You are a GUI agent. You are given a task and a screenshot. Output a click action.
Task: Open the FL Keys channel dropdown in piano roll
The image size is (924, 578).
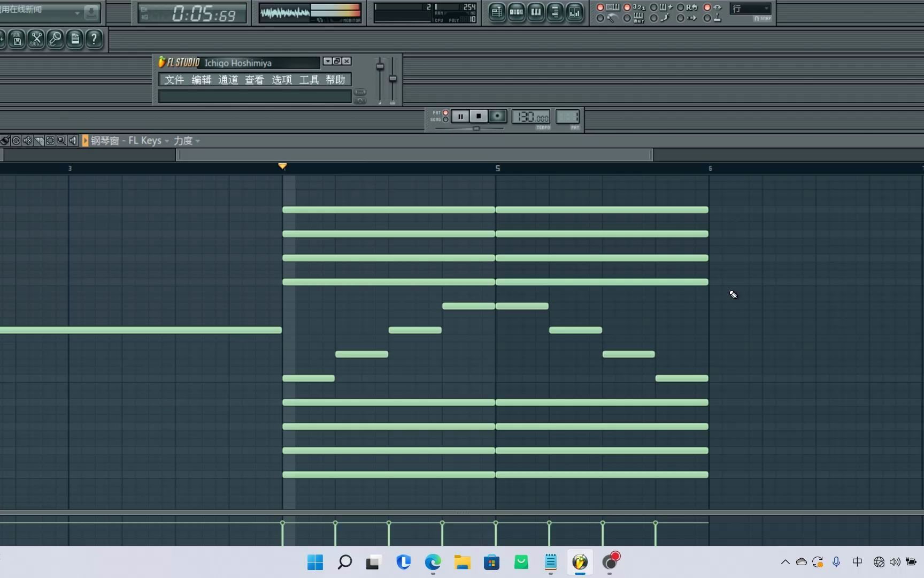[x=167, y=140]
